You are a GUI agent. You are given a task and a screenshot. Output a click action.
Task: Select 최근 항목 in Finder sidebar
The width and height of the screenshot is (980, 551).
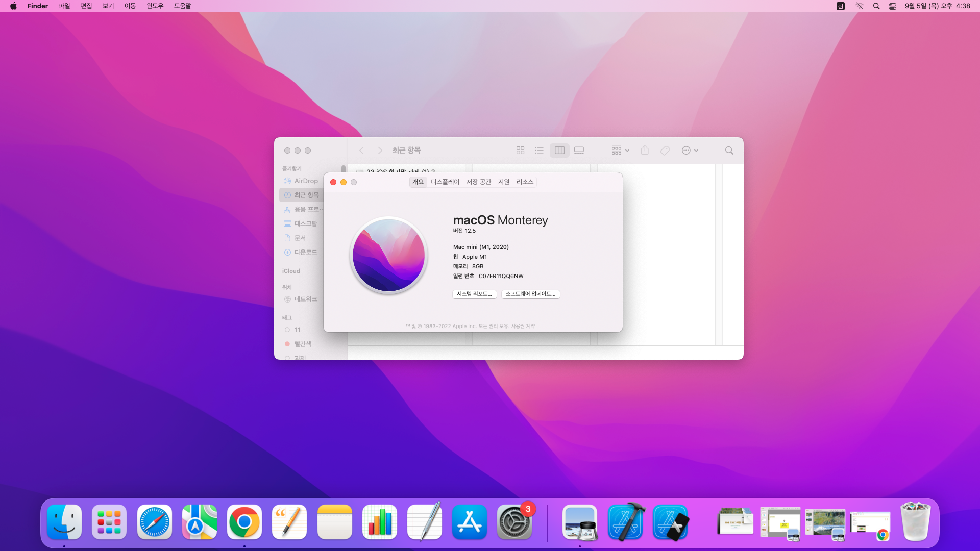tap(301, 195)
